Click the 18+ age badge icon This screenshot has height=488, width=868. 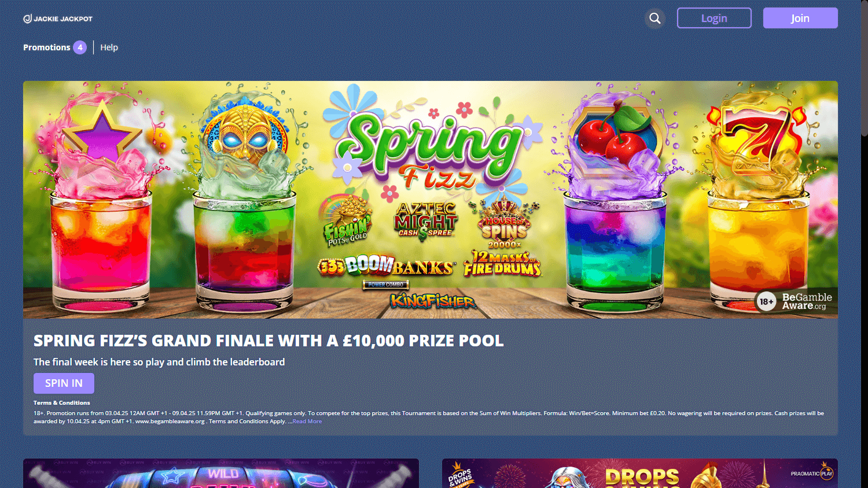(x=766, y=301)
